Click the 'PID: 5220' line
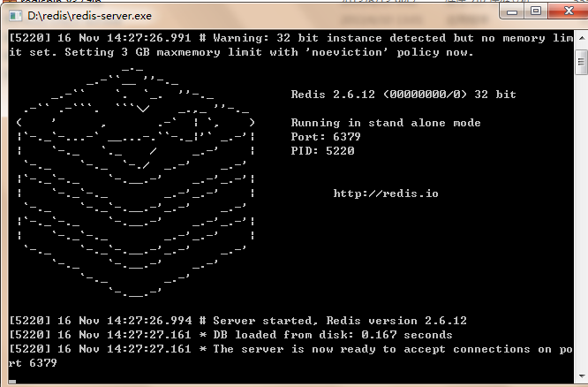The width and height of the screenshot is (588, 387). 322,151
